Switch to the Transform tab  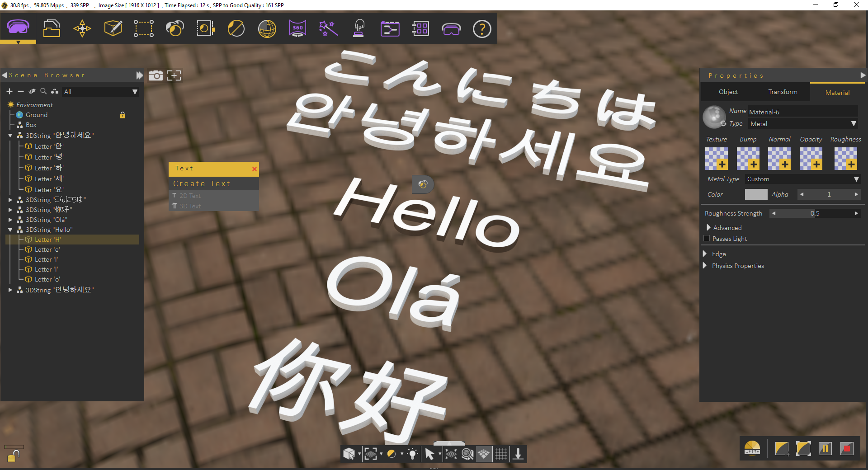(x=783, y=92)
